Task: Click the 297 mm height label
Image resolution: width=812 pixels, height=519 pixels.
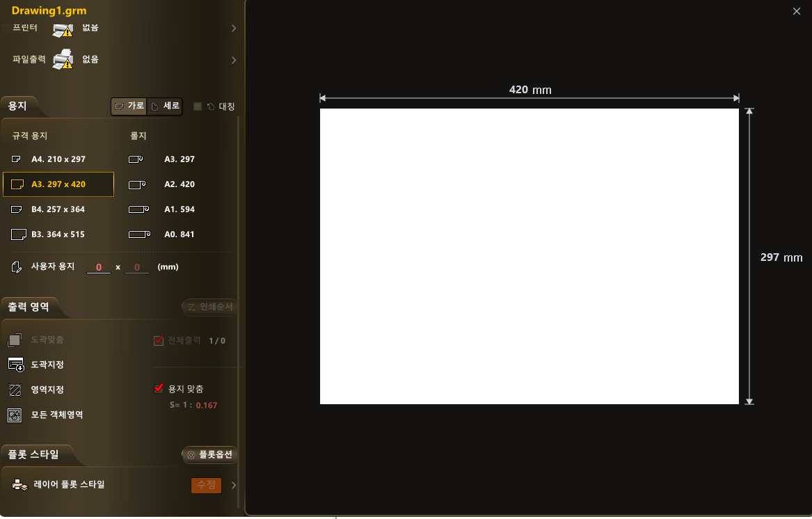Action: point(781,257)
